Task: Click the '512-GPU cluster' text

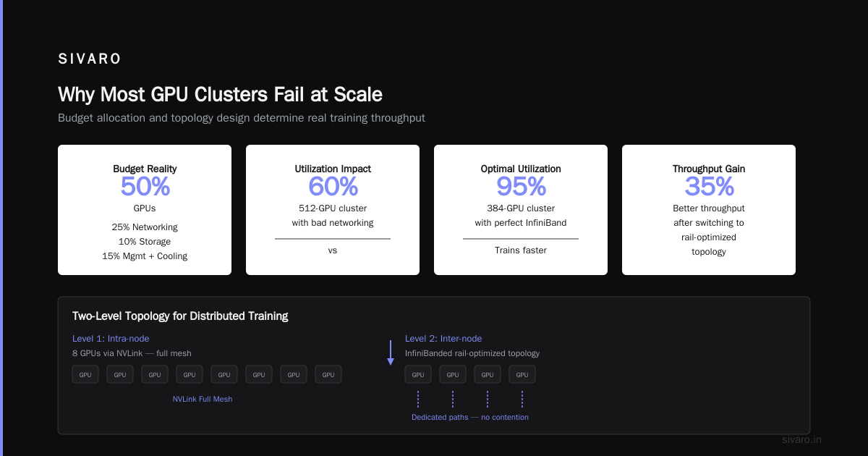Action: [x=333, y=208]
